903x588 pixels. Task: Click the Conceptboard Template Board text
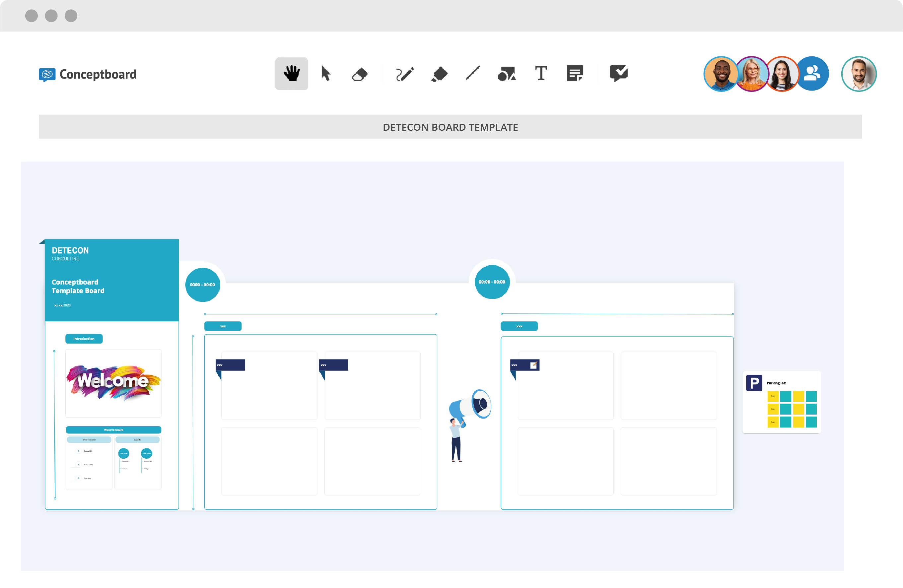coord(78,287)
